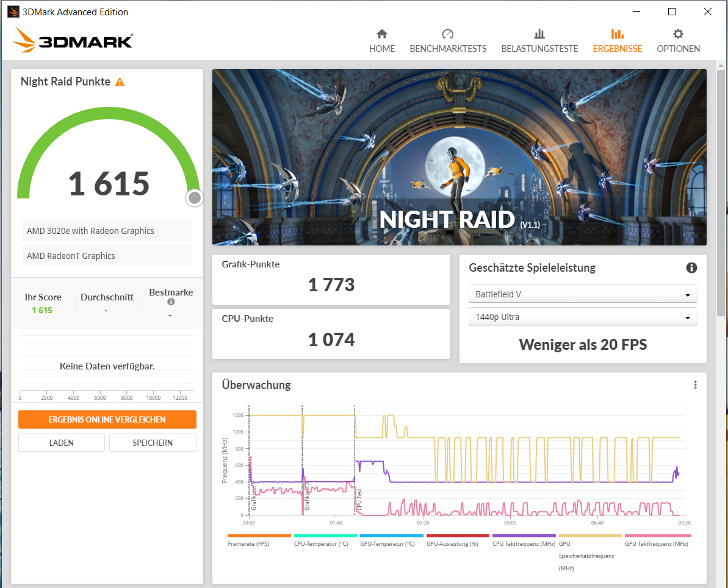The image size is (728, 588).
Task: Click the LADEN button
Action: pos(61,443)
